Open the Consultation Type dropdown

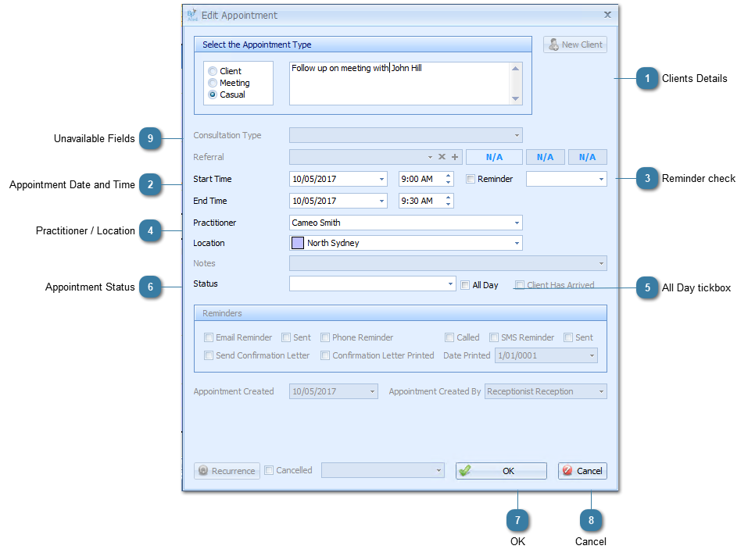[517, 135]
